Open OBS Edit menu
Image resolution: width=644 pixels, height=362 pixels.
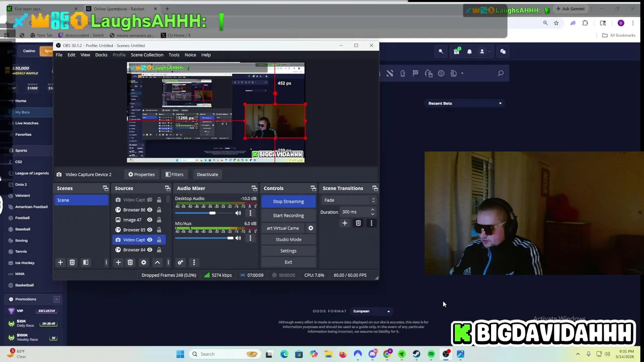click(71, 55)
